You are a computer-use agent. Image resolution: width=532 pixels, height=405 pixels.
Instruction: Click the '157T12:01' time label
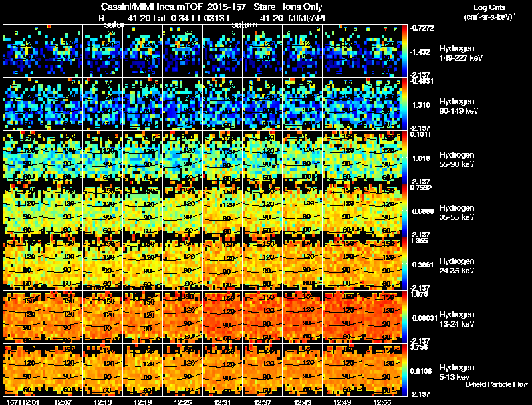[23, 402]
